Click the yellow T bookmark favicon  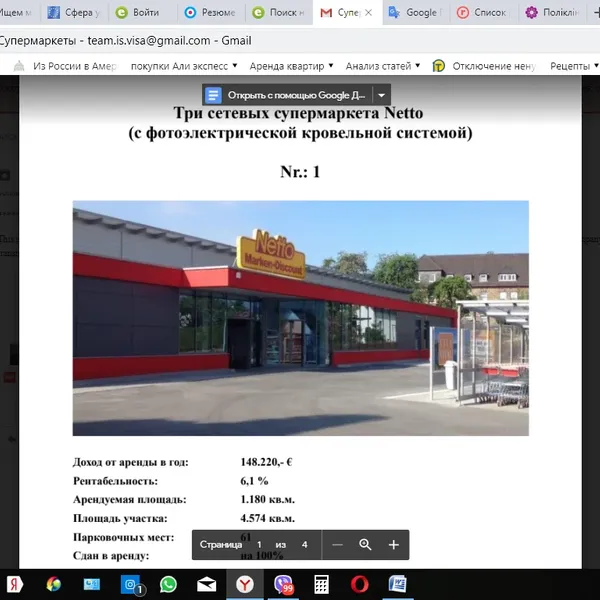tap(439, 66)
